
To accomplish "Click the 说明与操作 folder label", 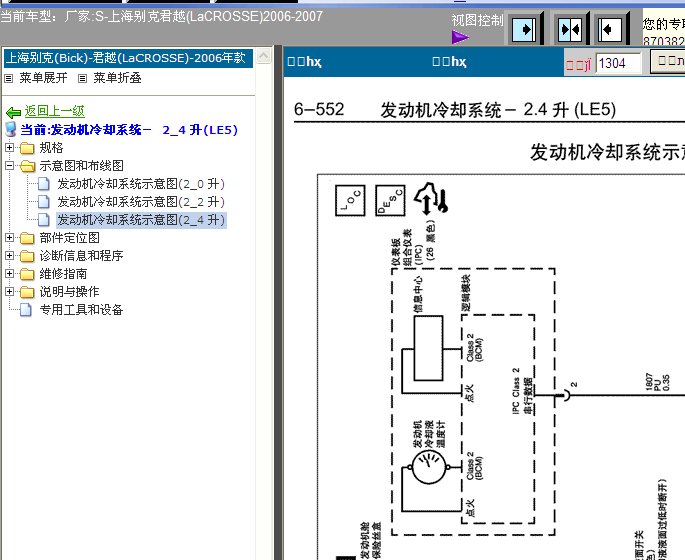I will (x=69, y=292).
